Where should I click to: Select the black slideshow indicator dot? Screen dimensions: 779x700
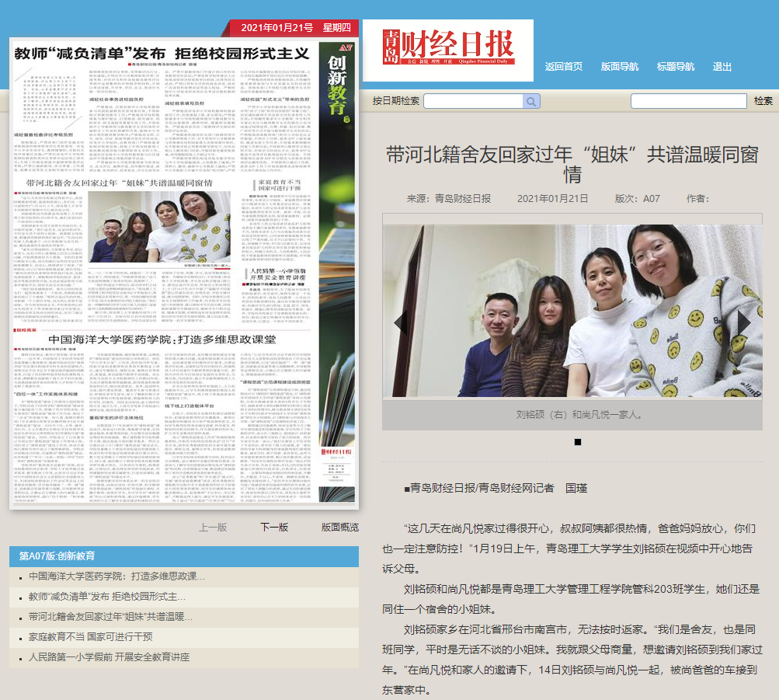click(x=578, y=442)
